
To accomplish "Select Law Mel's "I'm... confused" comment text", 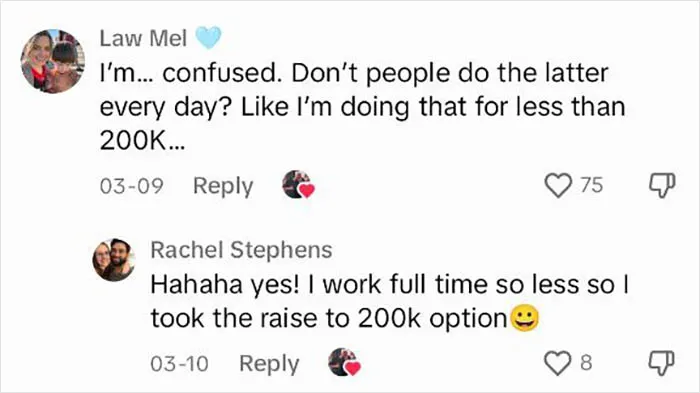I will (362, 107).
